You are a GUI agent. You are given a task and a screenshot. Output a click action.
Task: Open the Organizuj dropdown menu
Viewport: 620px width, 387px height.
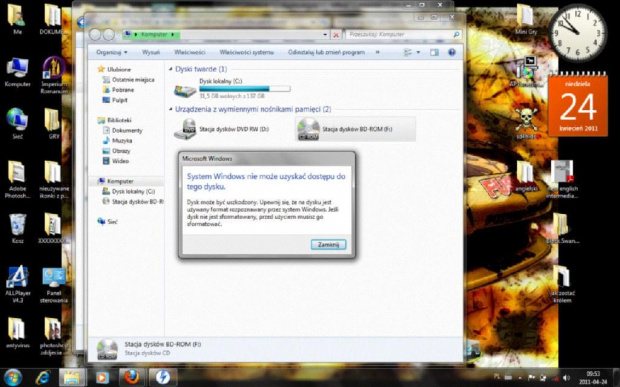click(112, 52)
